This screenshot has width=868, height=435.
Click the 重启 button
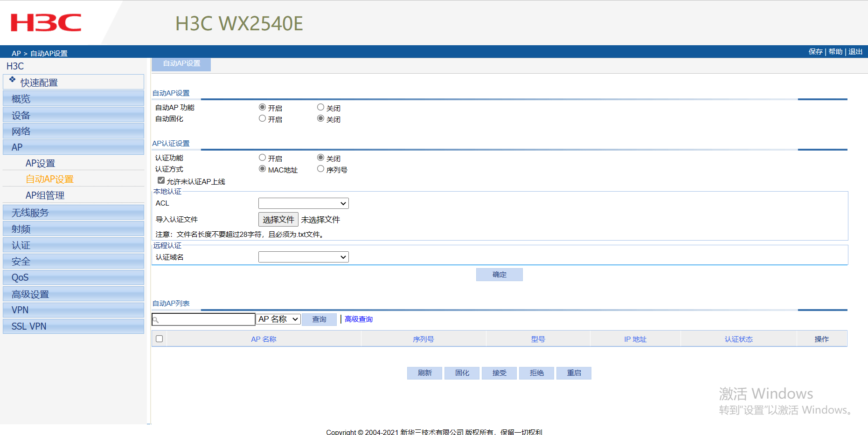pyautogui.click(x=574, y=373)
